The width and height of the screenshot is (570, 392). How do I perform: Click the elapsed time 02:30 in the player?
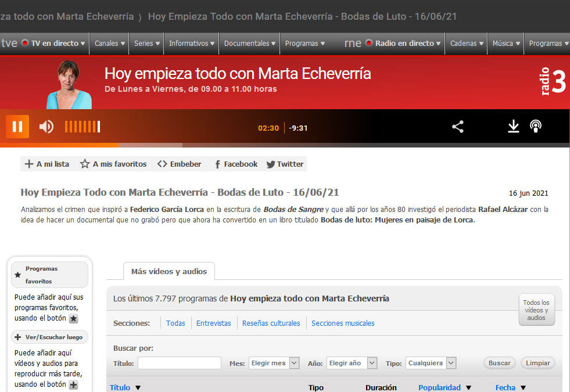click(x=268, y=128)
